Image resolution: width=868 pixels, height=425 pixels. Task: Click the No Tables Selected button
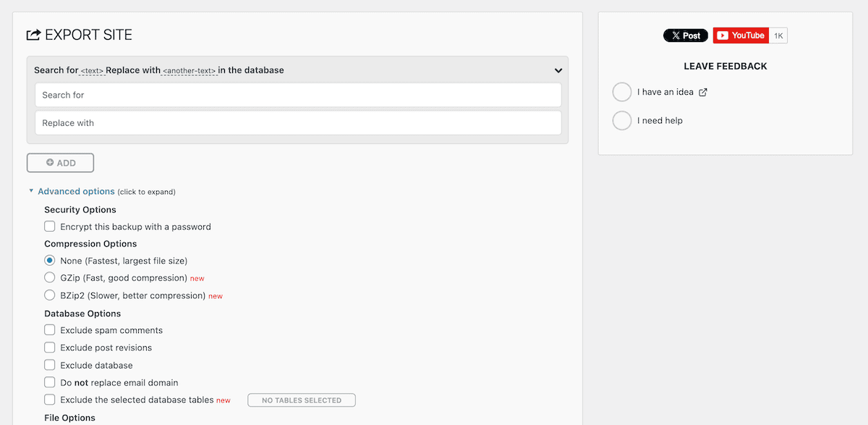point(302,400)
